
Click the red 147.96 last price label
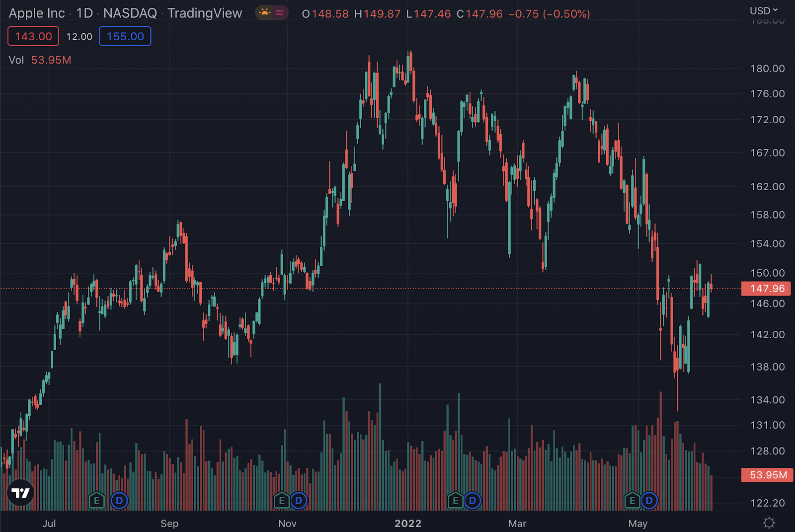(766, 289)
